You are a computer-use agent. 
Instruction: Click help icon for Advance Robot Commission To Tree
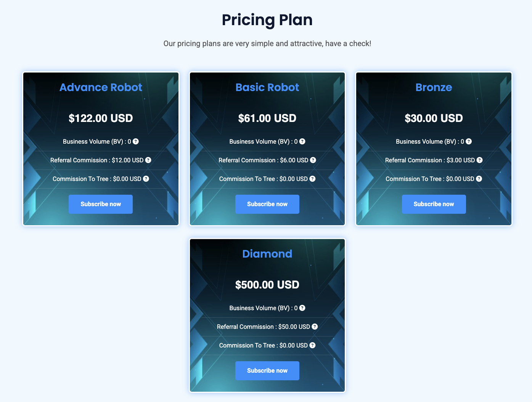pos(146,179)
